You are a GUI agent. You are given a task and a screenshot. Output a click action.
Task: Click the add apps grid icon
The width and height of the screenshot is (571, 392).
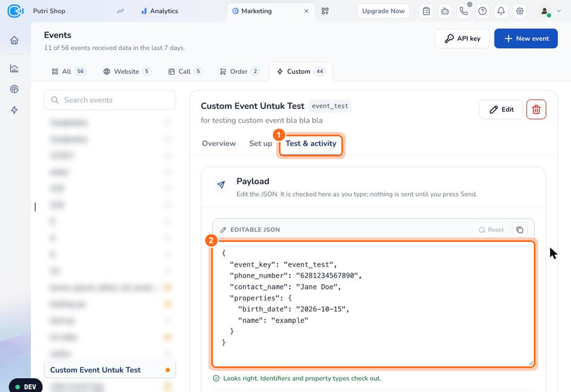click(x=325, y=11)
